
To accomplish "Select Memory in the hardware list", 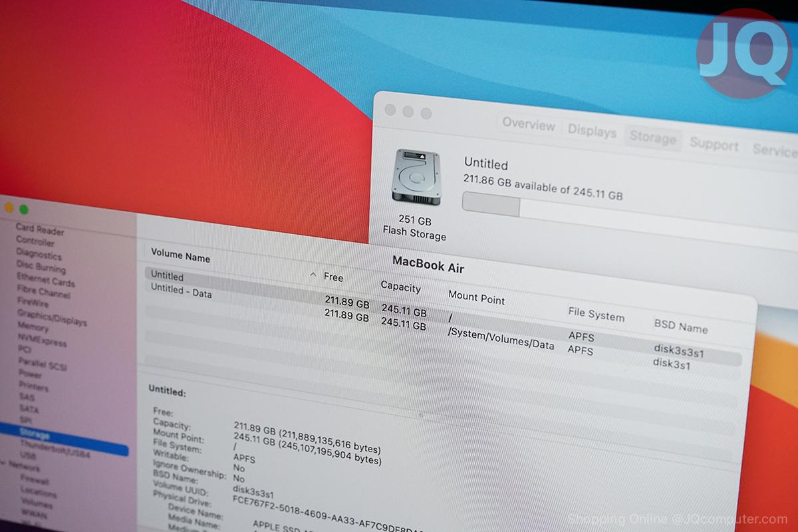I will 33,327.
